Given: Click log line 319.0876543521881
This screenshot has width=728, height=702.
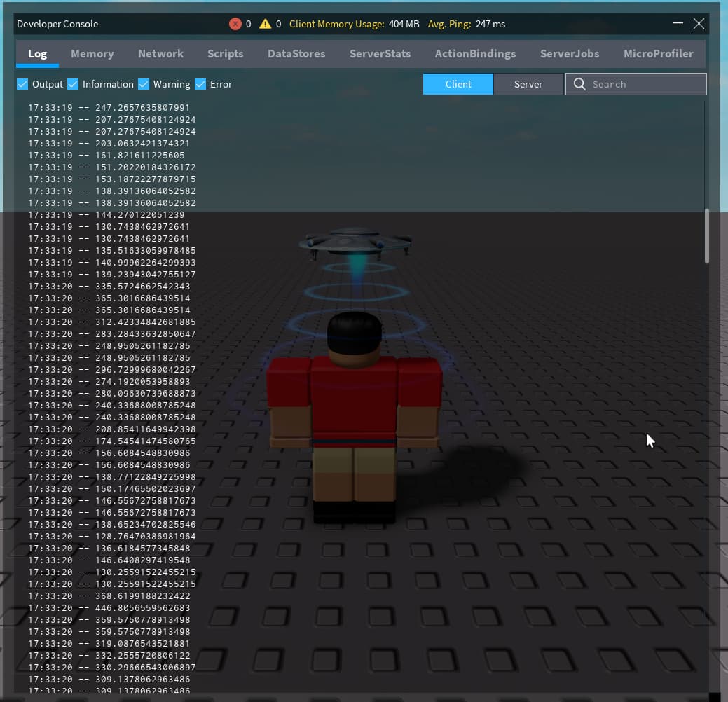Looking at the screenshot, I should click(109, 644).
